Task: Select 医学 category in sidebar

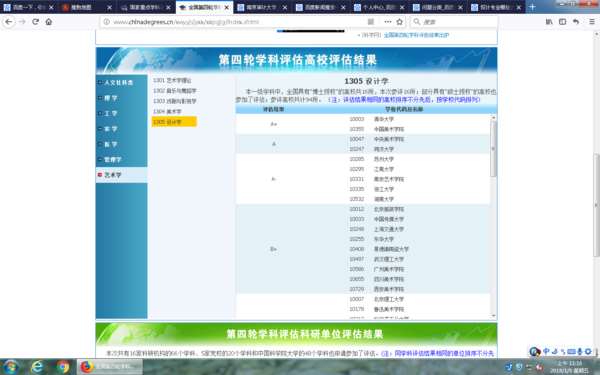Action: click(111, 144)
